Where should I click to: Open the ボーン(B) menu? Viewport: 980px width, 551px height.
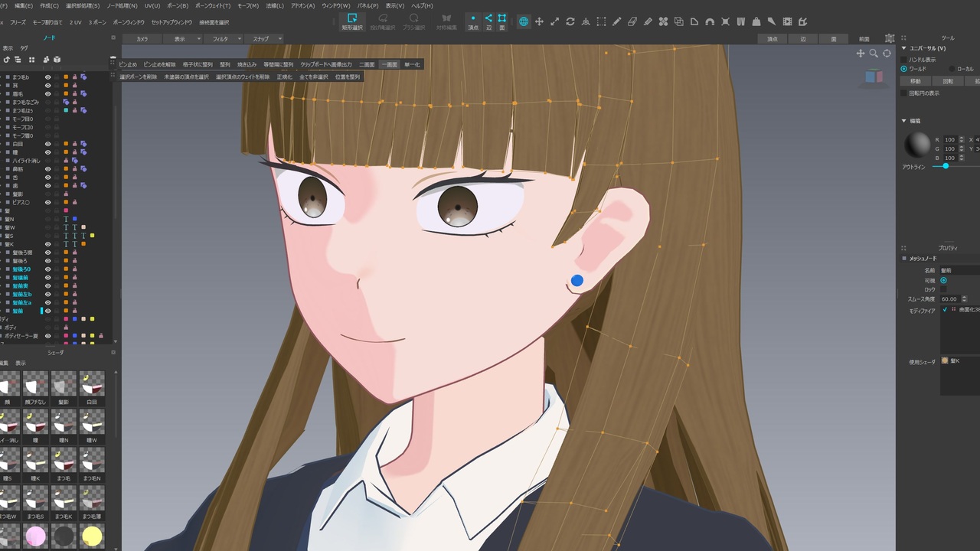tap(178, 5)
